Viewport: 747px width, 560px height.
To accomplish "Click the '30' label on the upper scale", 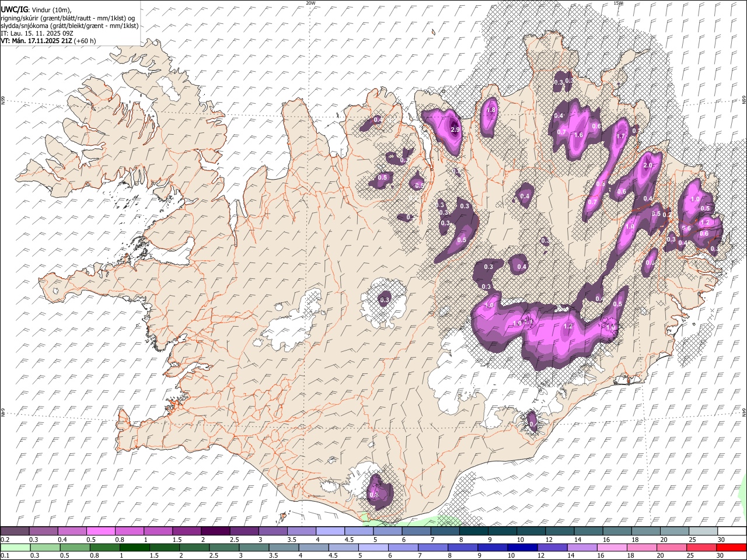I will click(721, 540).
